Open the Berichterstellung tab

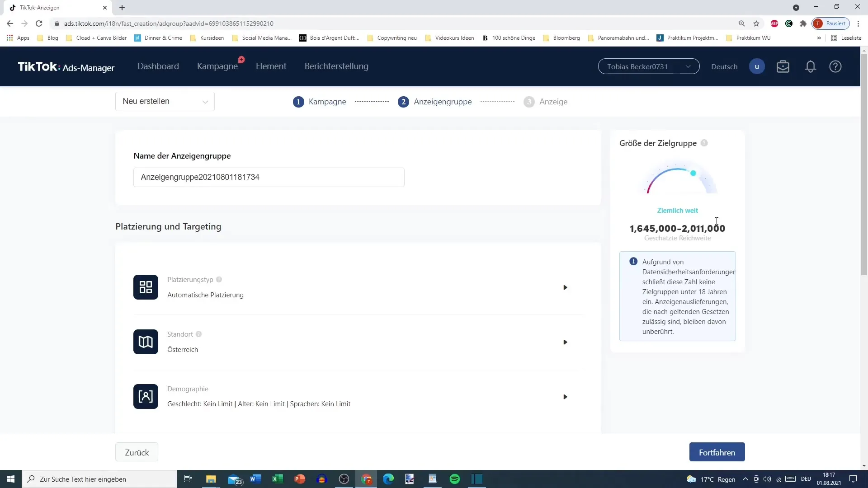click(x=336, y=66)
